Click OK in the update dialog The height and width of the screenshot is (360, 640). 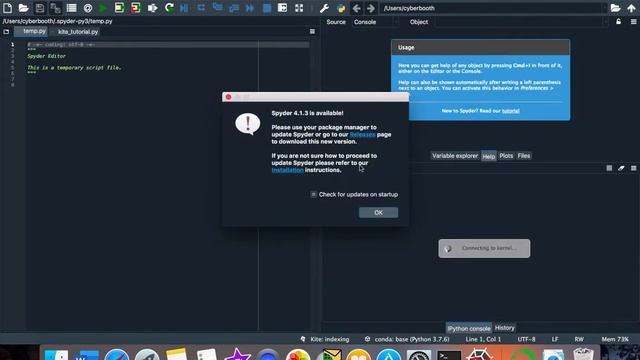(378, 212)
